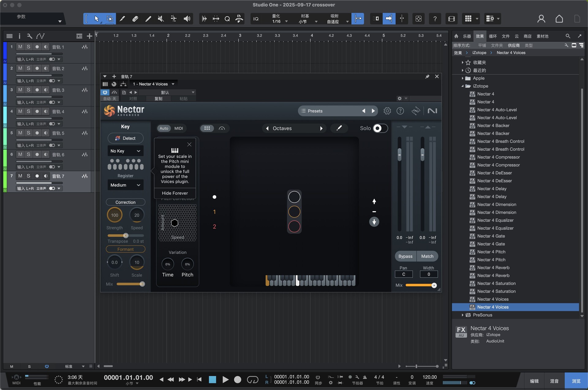Toggle Snap to grid button in toolbar
Viewport: 588px width, 390px height.
[x=358, y=19]
